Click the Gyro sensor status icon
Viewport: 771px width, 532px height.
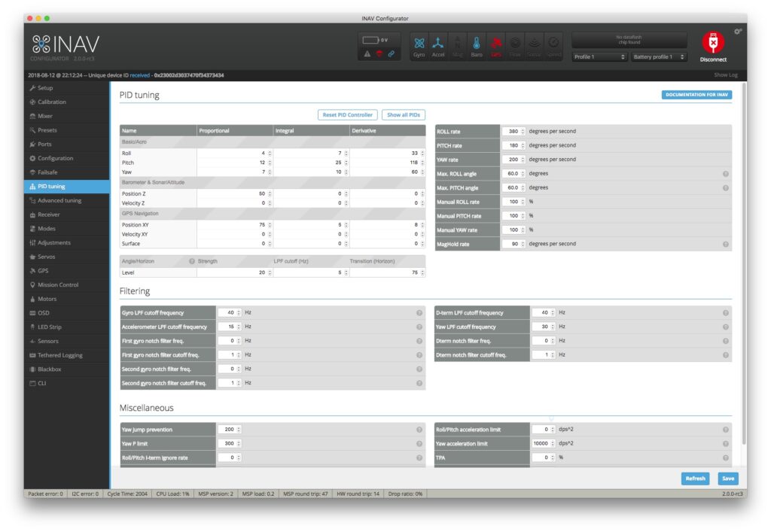point(419,45)
